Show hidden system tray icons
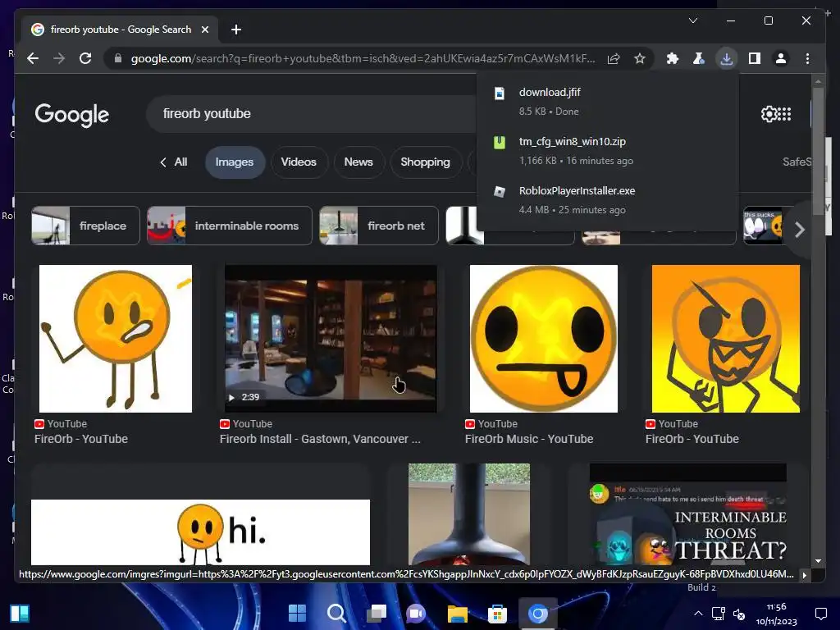 [x=698, y=614]
